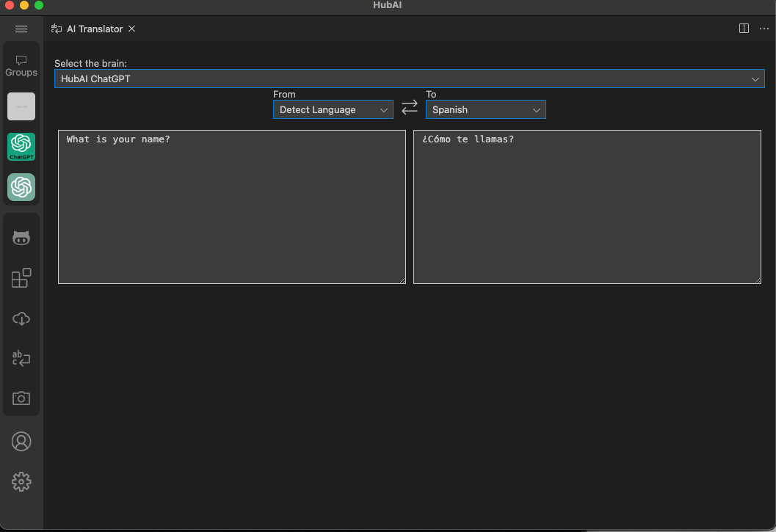
Task: Click the source text box with 'What is your name?'
Action: tap(231, 207)
